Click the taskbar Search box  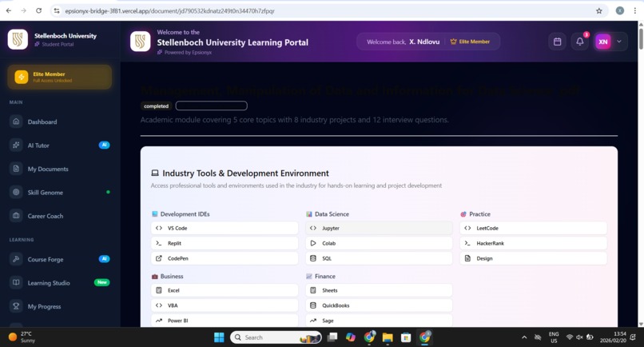(x=276, y=337)
